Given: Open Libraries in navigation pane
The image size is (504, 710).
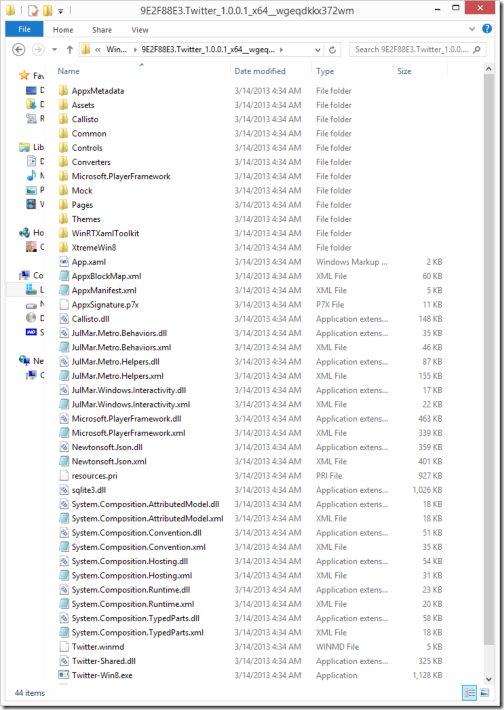Looking at the screenshot, I should [24, 147].
